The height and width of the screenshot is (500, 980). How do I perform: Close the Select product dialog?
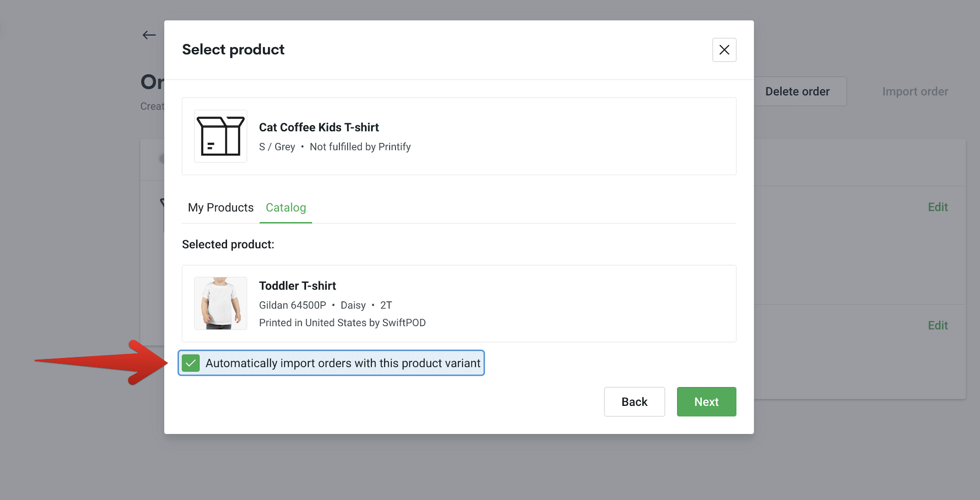point(724,50)
